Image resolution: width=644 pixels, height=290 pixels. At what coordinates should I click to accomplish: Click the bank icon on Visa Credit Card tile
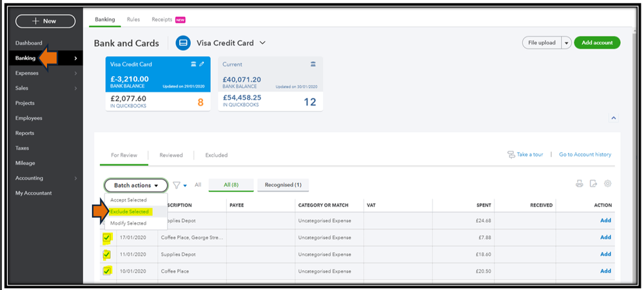(x=193, y=64)
